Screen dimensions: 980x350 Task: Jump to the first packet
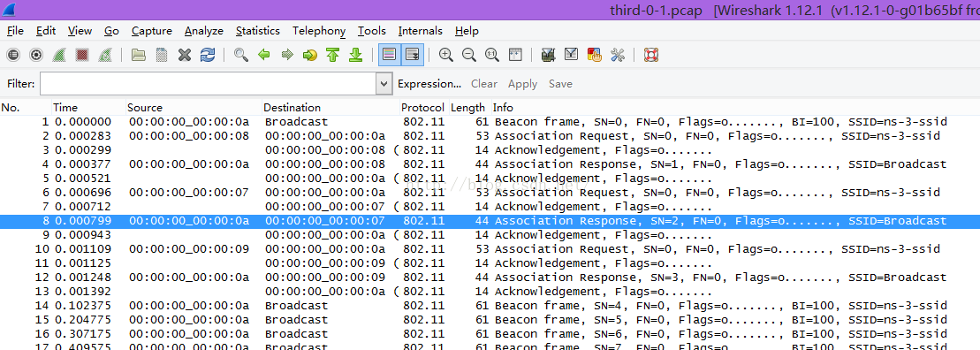[x=332, y=55]
